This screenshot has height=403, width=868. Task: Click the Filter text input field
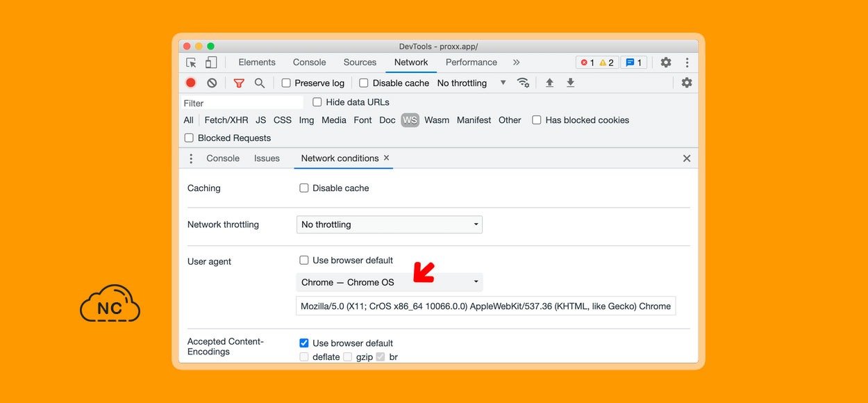click(242, 103)
